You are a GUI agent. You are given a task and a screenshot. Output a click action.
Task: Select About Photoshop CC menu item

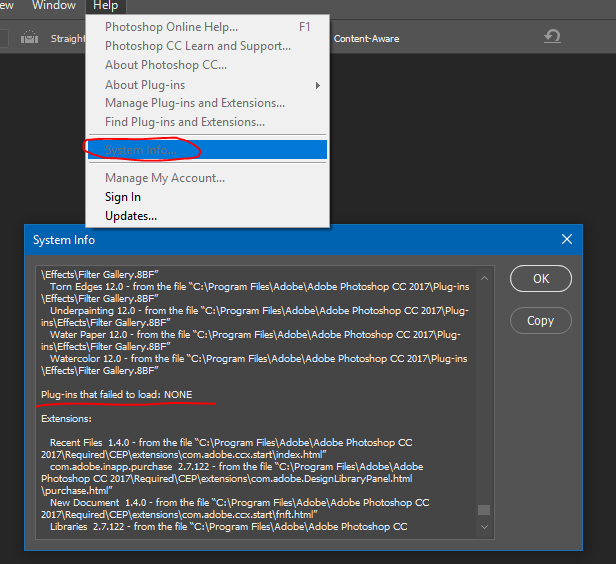tap(207, 65)
